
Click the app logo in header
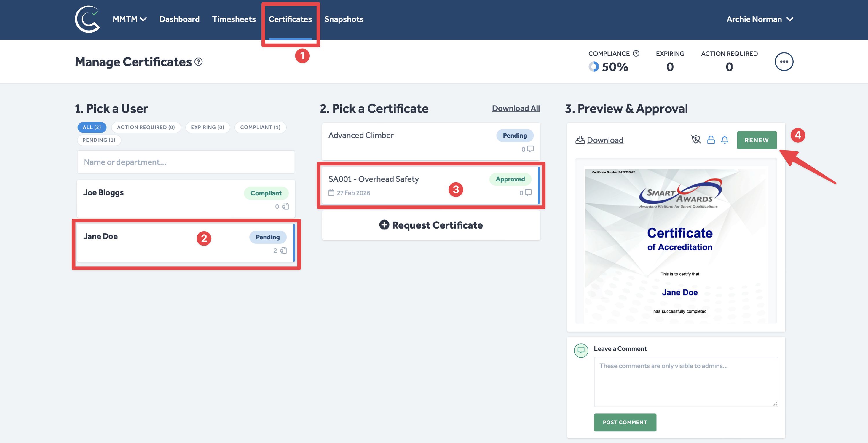(87, 19)
